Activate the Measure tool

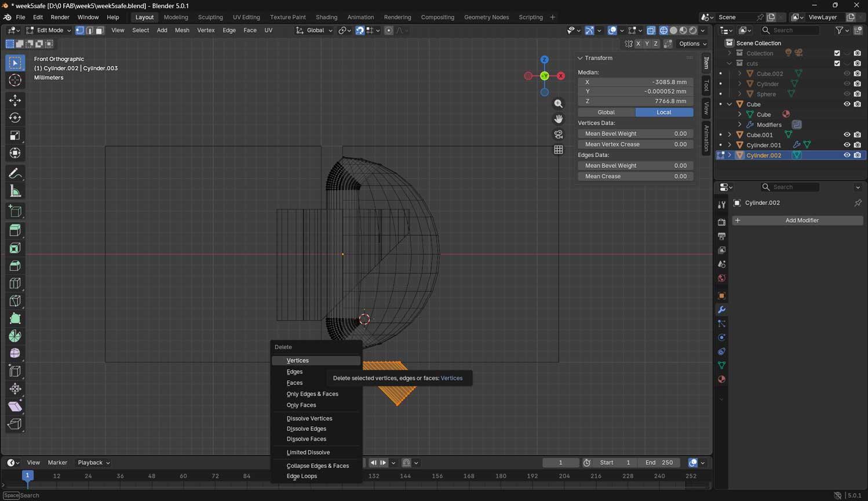click(15, 191)
